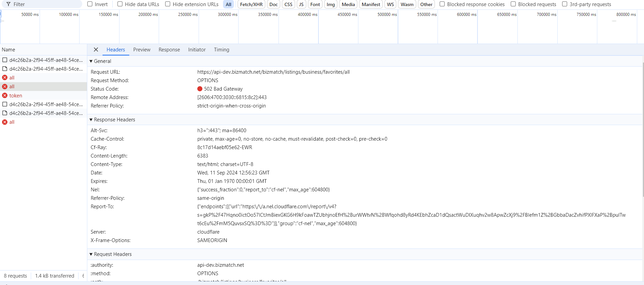
Task: Collapse the General section
Action: pyautogui.click(x=91, y=61)
